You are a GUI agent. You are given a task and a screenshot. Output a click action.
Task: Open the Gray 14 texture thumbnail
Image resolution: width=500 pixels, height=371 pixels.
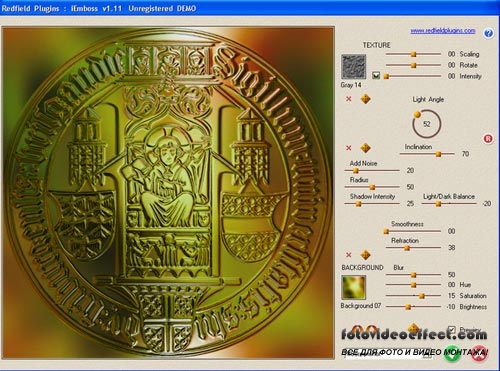click(x=354, y=67)
